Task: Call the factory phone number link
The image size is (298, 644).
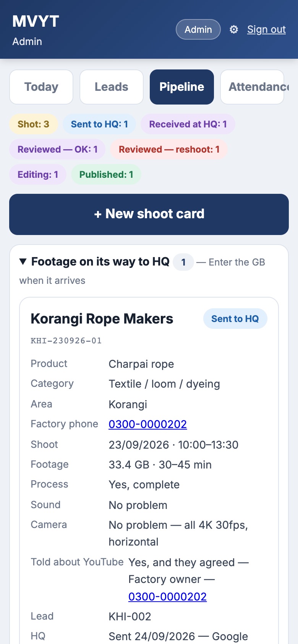Action: (147, 424)
